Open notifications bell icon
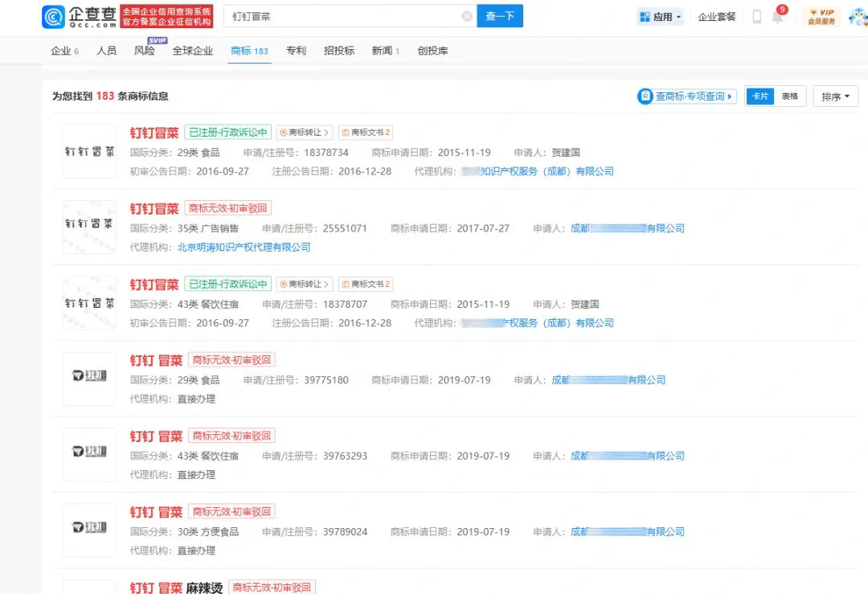 (778, 17)
